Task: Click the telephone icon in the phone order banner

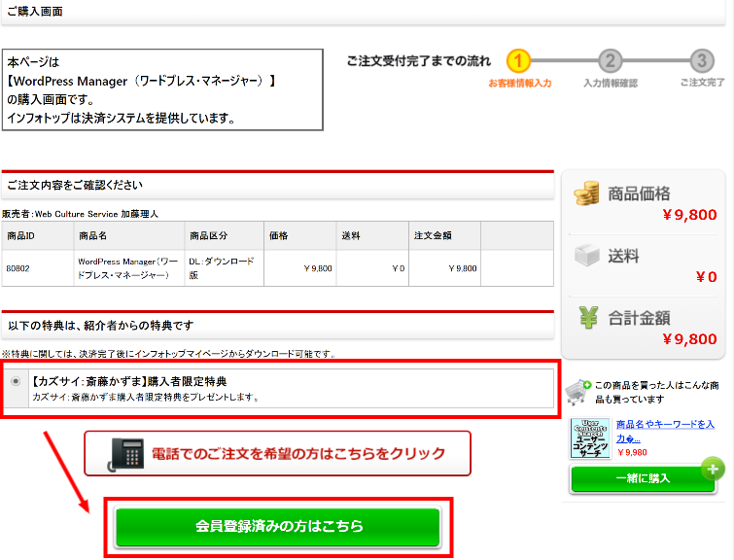Action: pos(125,454)
